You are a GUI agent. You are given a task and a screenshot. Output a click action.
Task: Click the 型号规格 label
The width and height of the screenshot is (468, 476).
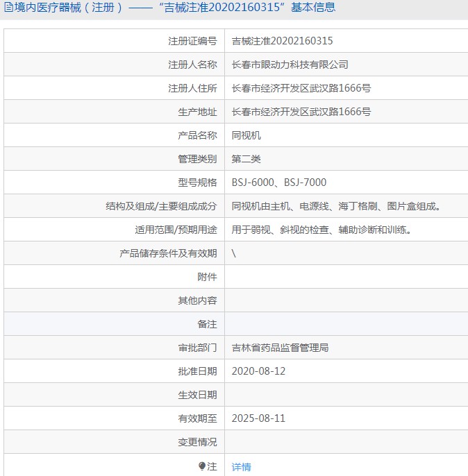coord(197,182)
